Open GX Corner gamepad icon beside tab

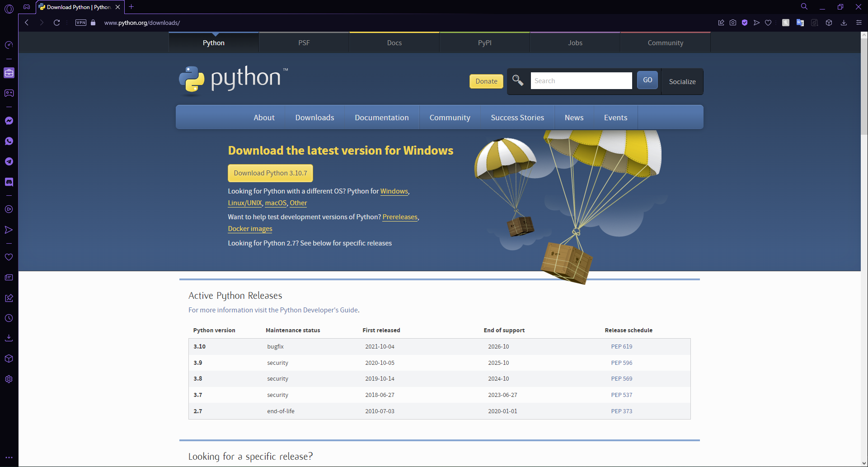point(27,7)
